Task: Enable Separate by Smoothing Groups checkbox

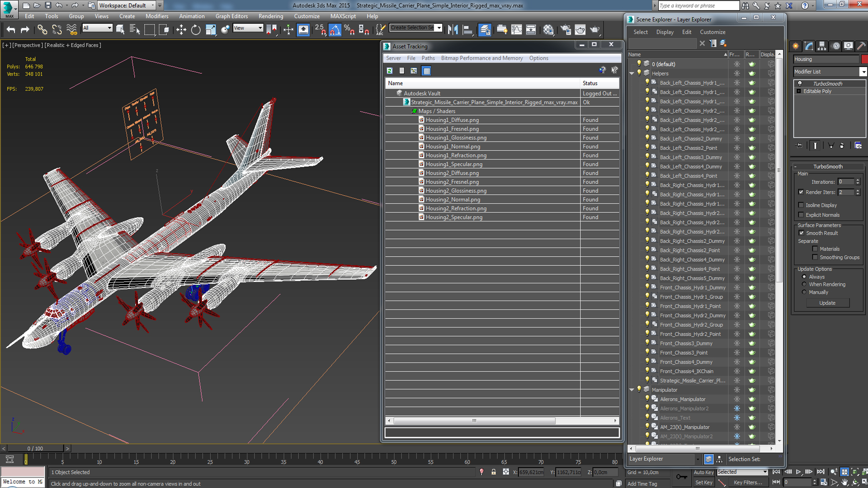Action: 815,258
